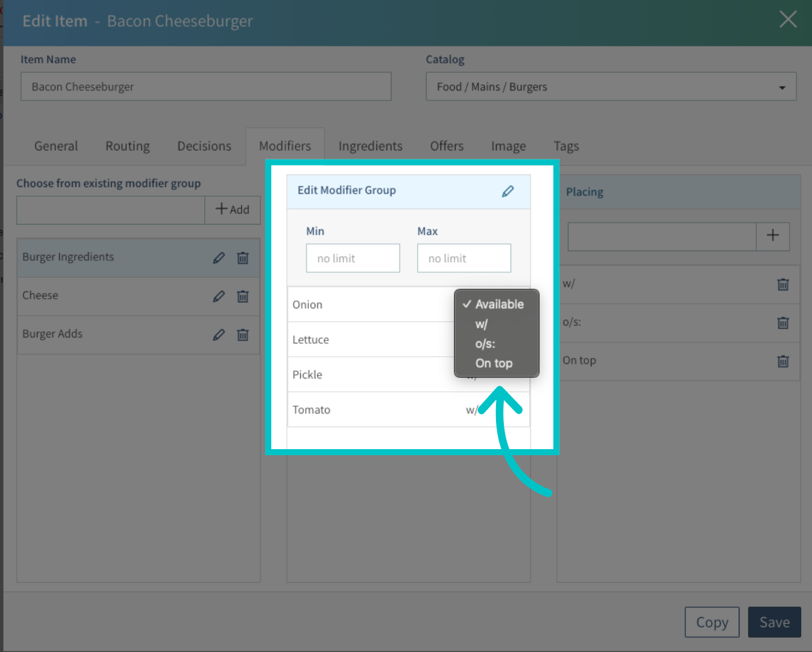Open the Decisions tab

tap(204, 146)
